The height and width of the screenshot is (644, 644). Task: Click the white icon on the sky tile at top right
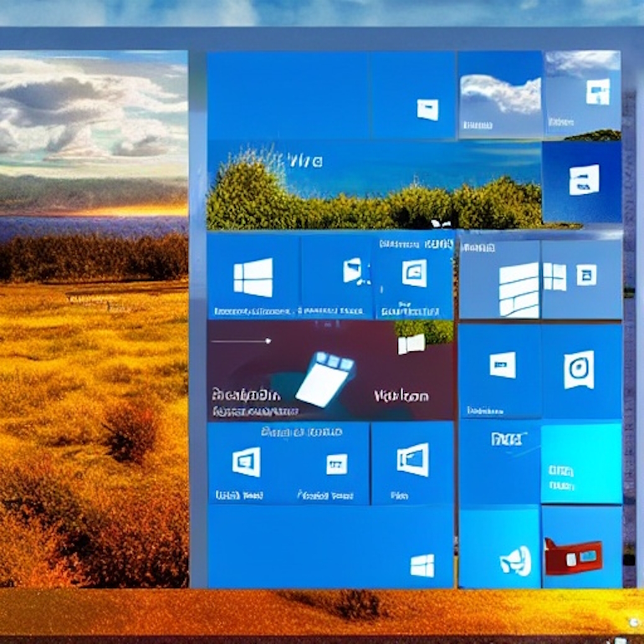[x=598, y=92]
